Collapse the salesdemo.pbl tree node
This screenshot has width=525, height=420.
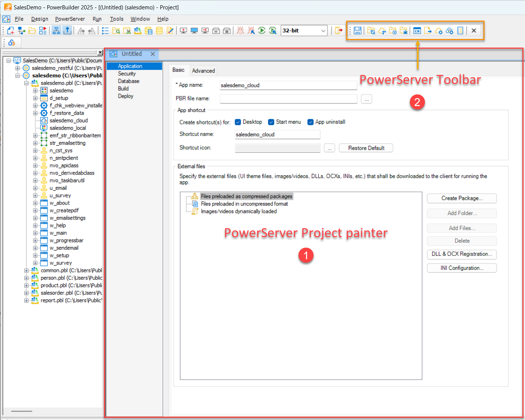(x=26, y=83)
